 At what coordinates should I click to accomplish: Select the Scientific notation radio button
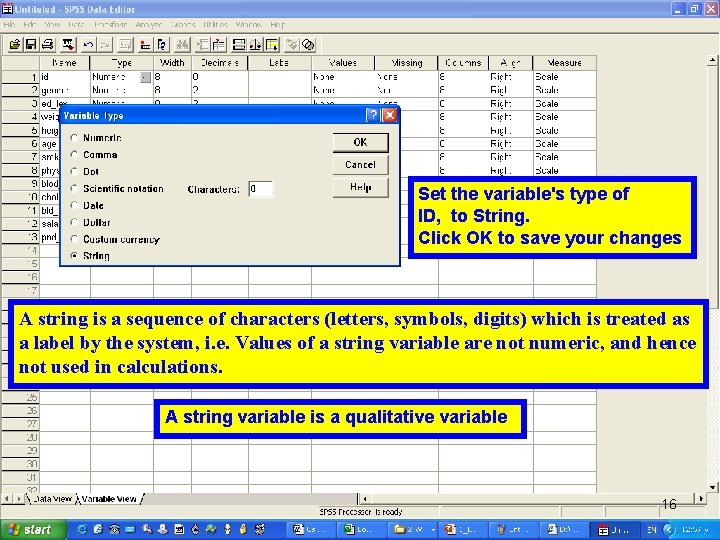pos(74,188)
